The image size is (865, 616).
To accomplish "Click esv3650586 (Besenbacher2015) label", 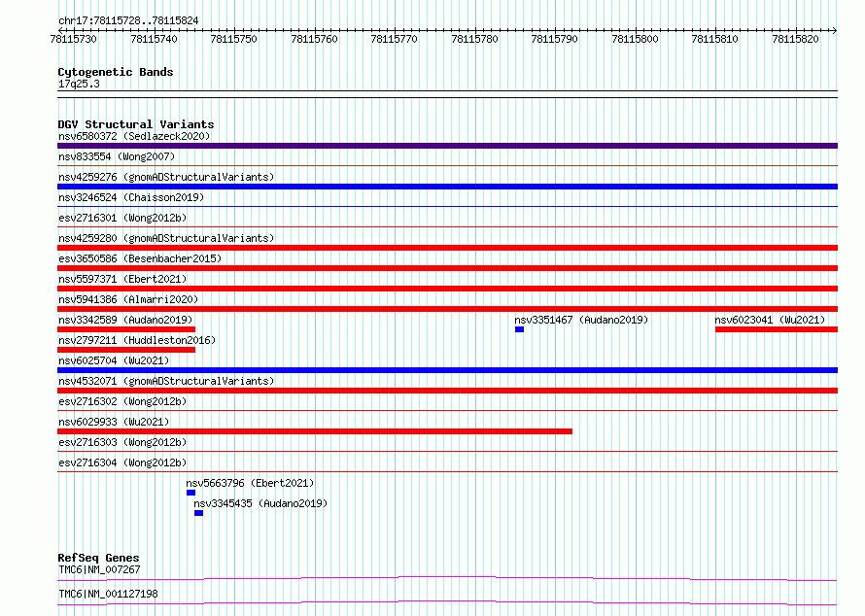I will (x=140, y=258).
